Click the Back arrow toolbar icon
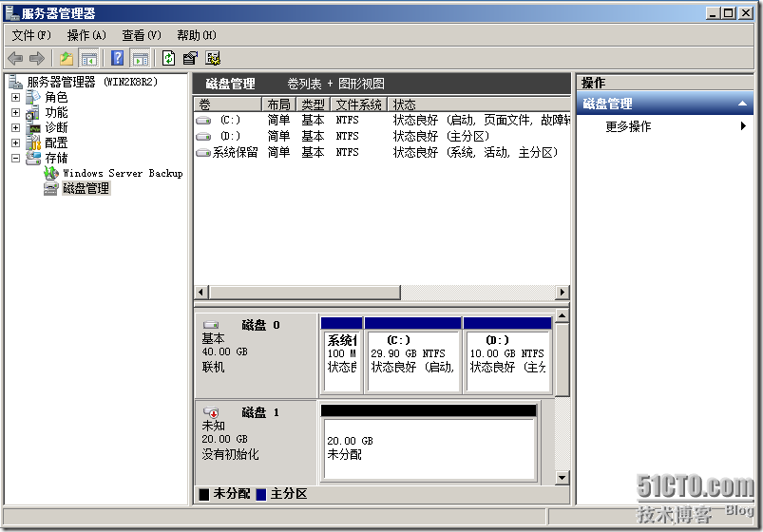763x532 pixels. [x=15, y=59]
